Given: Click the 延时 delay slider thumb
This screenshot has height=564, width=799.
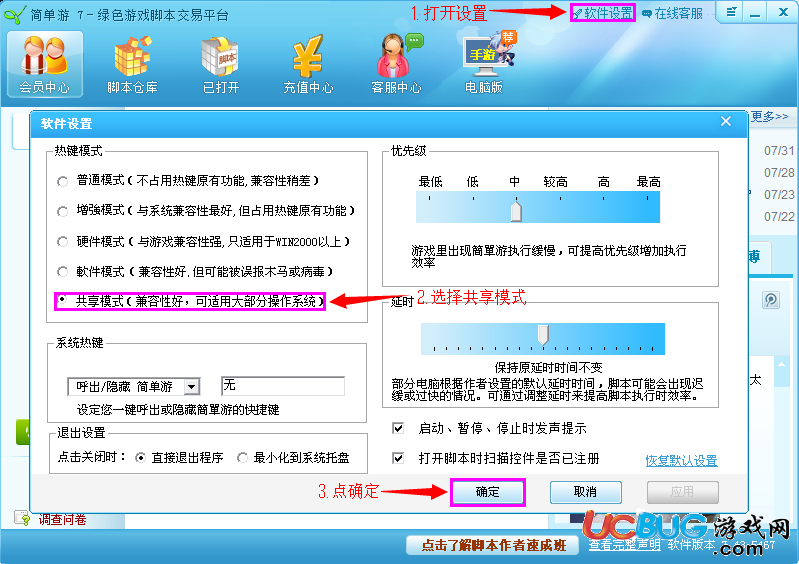Looking at the screenshot, I should coord(543,335).
